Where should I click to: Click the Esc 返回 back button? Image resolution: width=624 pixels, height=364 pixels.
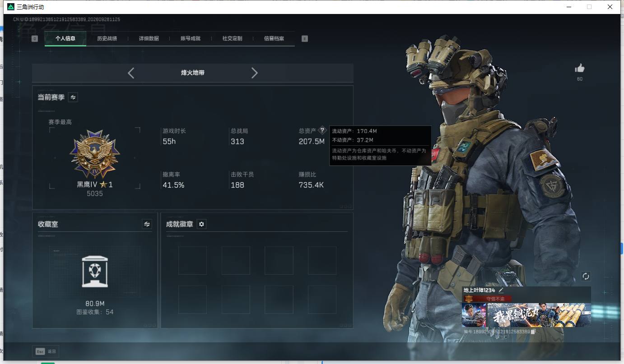coord(46,351)
